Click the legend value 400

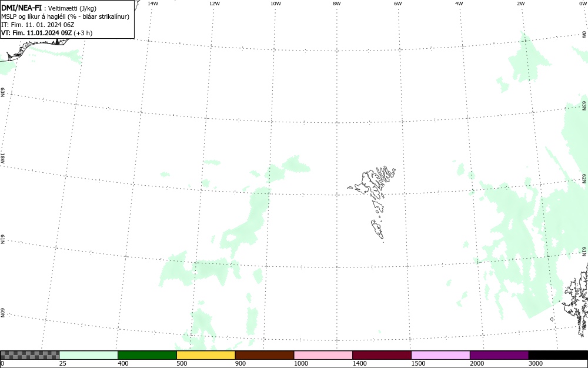tap(123, 363)
